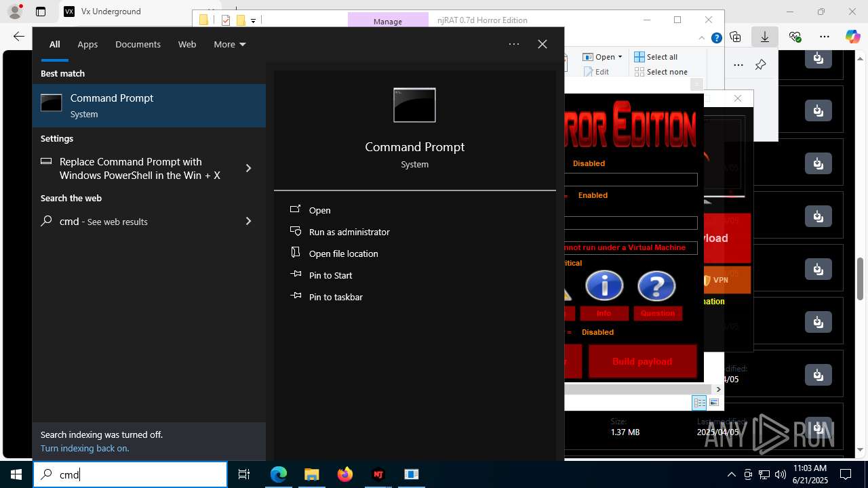Screen dimensions: 868x488
Task: Click the Run as administrator shield icon
Action: (x=296, y=231)
